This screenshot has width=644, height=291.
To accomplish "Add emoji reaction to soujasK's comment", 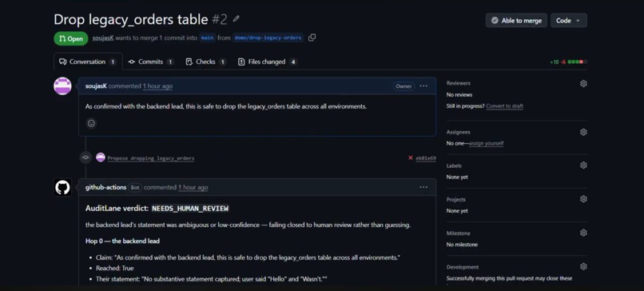I will point(91,123).
